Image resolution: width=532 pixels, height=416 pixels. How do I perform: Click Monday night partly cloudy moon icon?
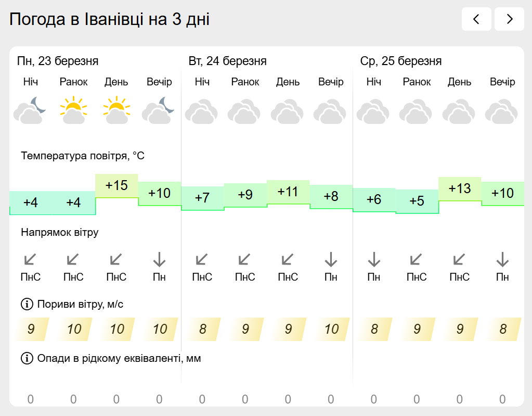click(30, 110)
